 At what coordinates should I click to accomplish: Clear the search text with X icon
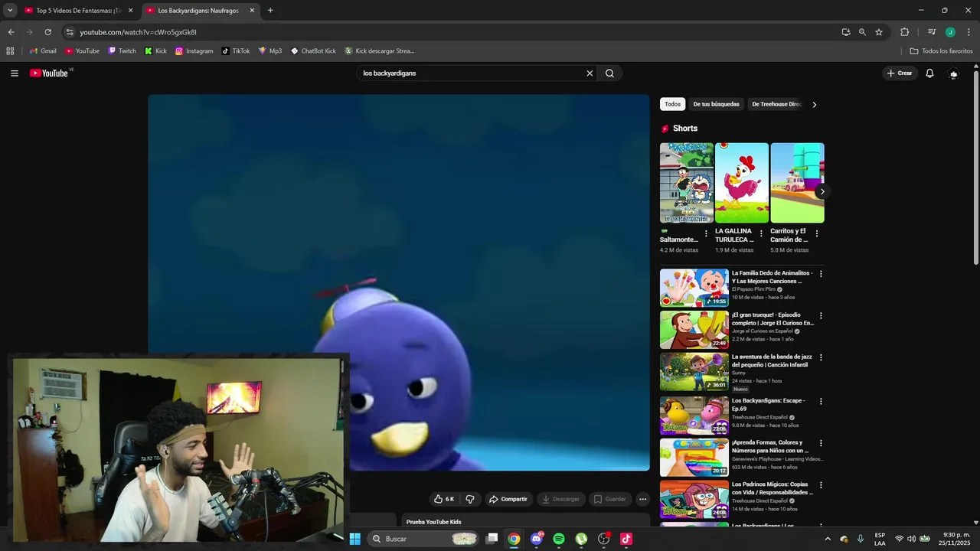[590, 73]
